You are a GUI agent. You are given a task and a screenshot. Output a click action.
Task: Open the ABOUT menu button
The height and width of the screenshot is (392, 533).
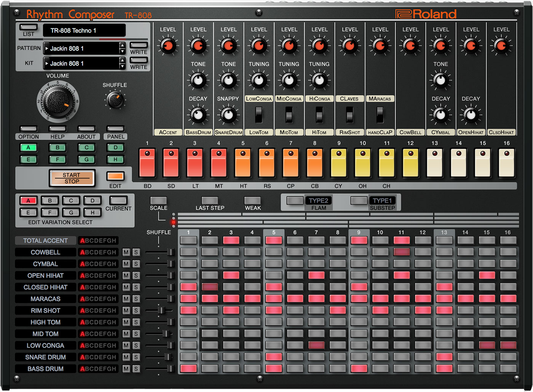(86, 129)
